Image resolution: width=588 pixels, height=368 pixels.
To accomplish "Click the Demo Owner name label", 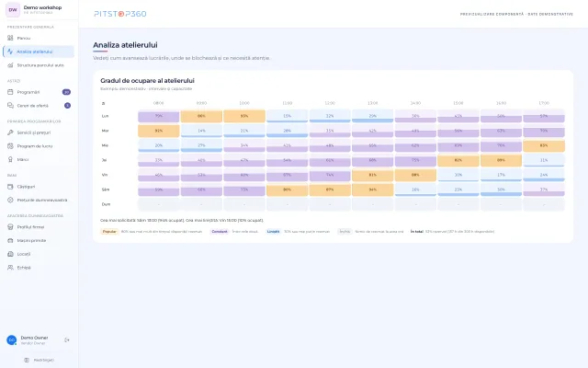I will (x=34, y=338).
